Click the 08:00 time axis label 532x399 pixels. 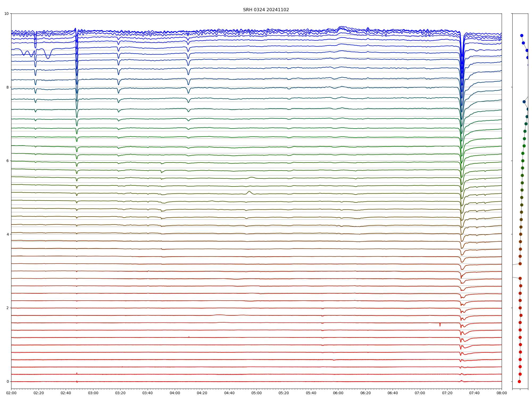click(x=502, y=393)
